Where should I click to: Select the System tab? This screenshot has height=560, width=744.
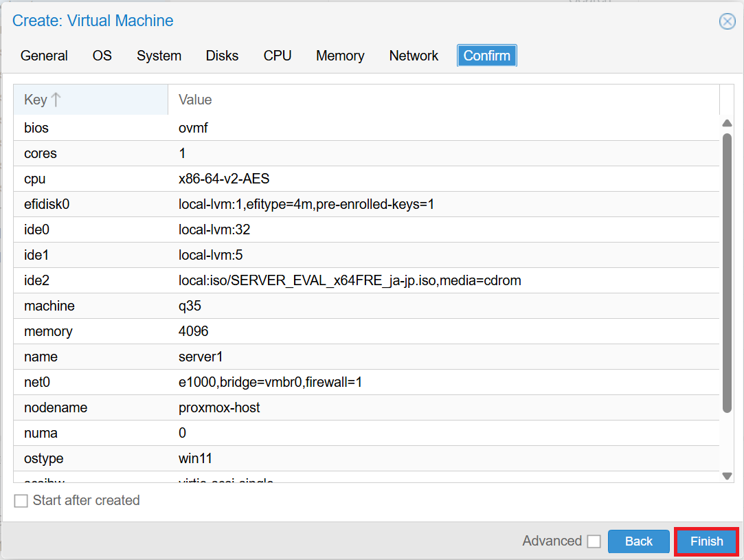[159, 56]
